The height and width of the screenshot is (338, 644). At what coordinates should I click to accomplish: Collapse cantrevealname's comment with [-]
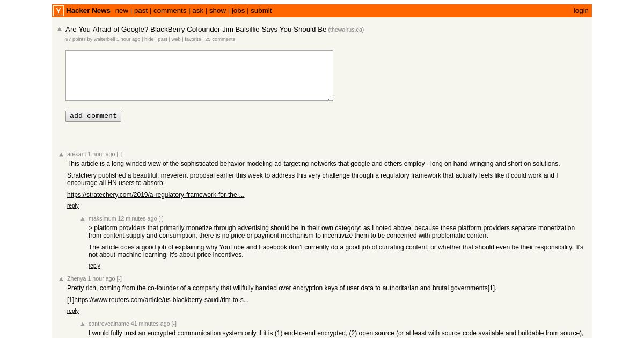coord(174,324)
